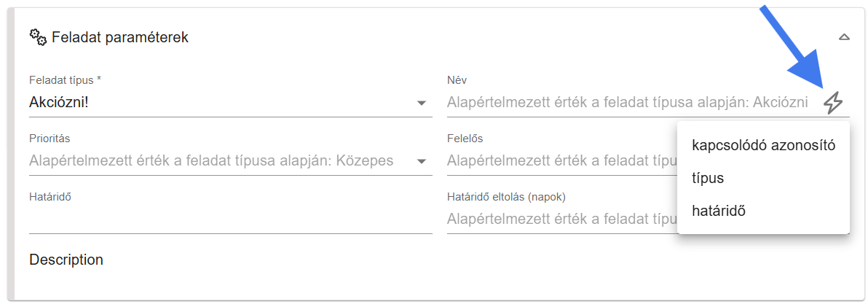Click the 'Határidő eltolás (napok)' label
This screenshot has width=868, height=307.
[x=506, y=196]
